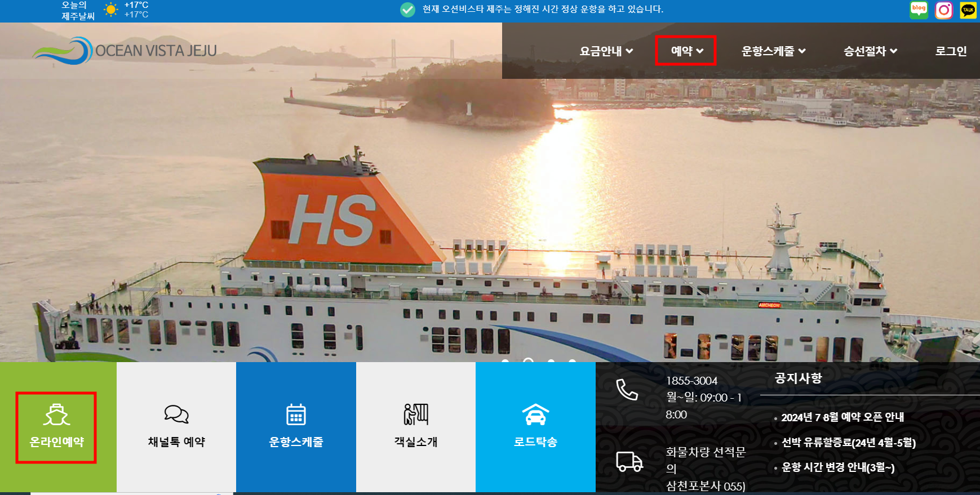Open notice 선박 유류할증료(24년 4월-5월)
Screen dimensions: 980x495
(x=848, y=443)
